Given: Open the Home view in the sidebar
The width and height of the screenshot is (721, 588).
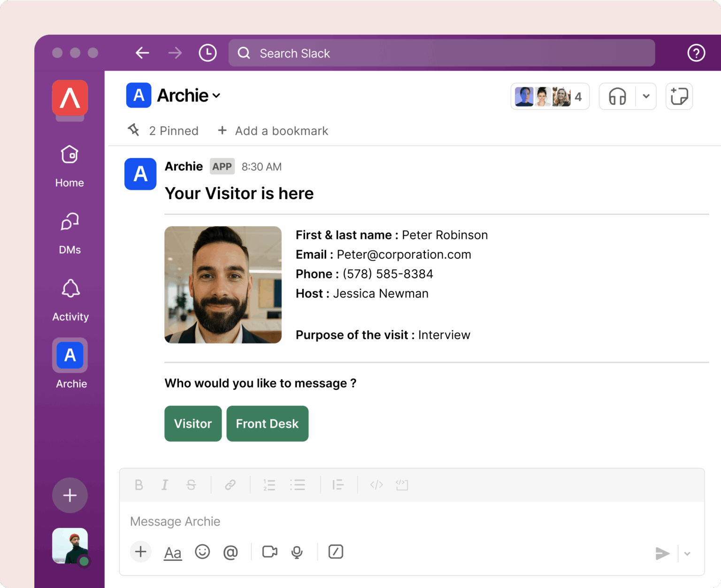Looking at the screenshot, I should [x=69, y=165].
